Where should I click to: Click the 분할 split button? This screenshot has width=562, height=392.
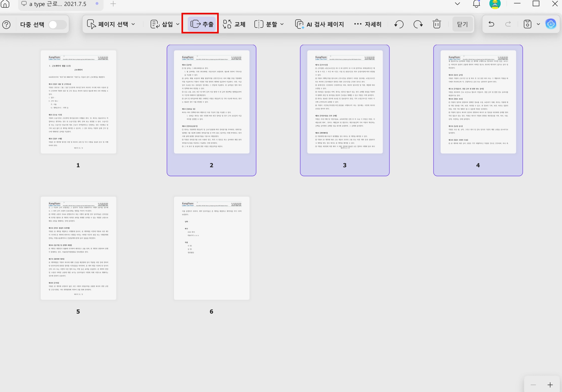[x=265, y=24]
